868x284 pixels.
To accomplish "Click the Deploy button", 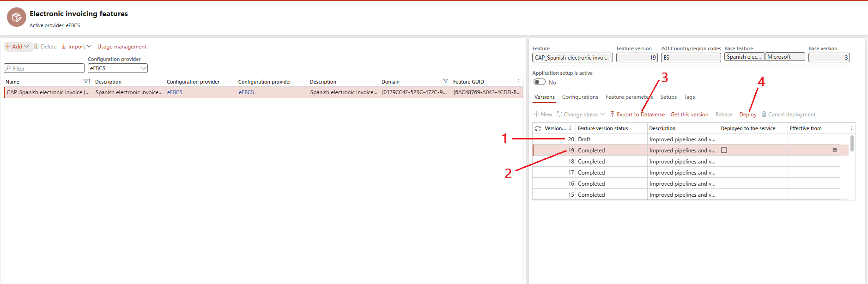I will 747,115.
